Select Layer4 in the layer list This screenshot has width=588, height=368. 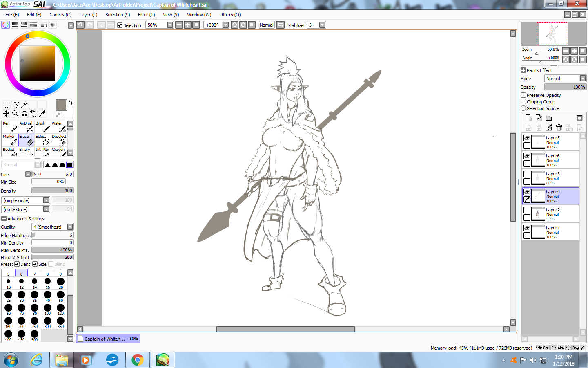(x=550, y=196)
